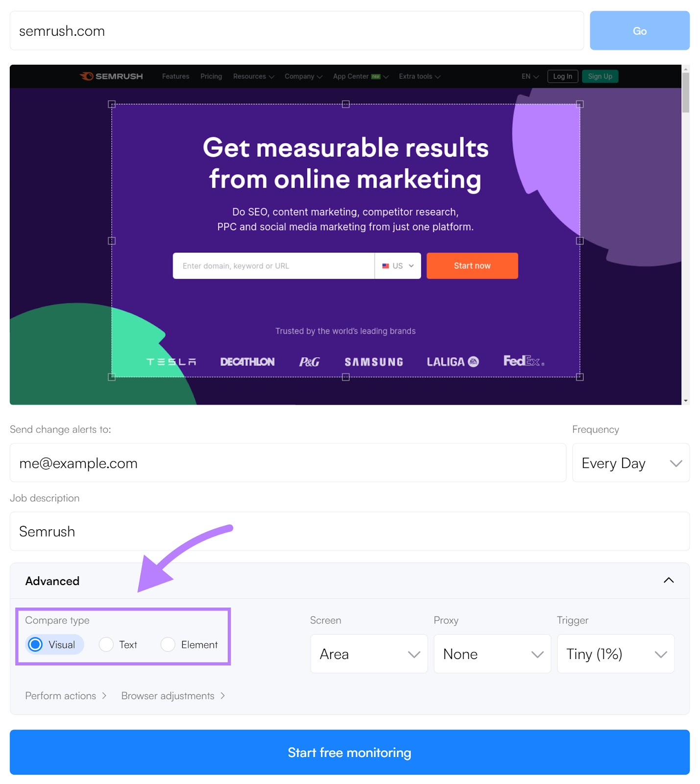
Task: Click the Semrush logo
Action: [x=111, y=76]
